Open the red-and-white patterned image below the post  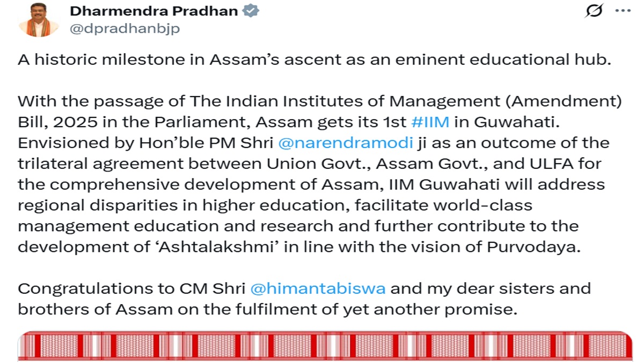click(322, 346)
